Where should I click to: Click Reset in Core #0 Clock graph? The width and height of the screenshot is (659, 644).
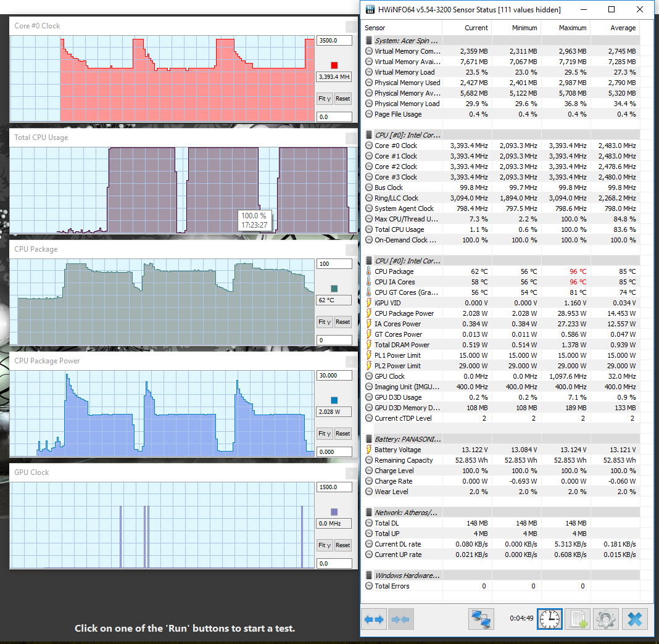343,99
